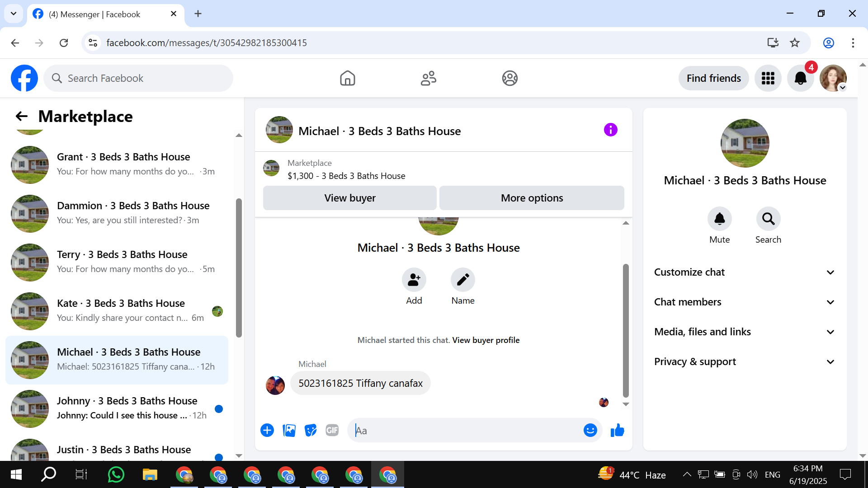Expand the Chat members section
Viewport: 868px width, 488px height.
tap(745, 302)
